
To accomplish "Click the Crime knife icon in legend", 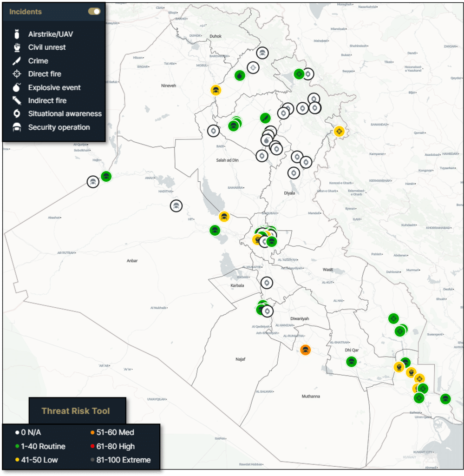I will coord(17,60).
